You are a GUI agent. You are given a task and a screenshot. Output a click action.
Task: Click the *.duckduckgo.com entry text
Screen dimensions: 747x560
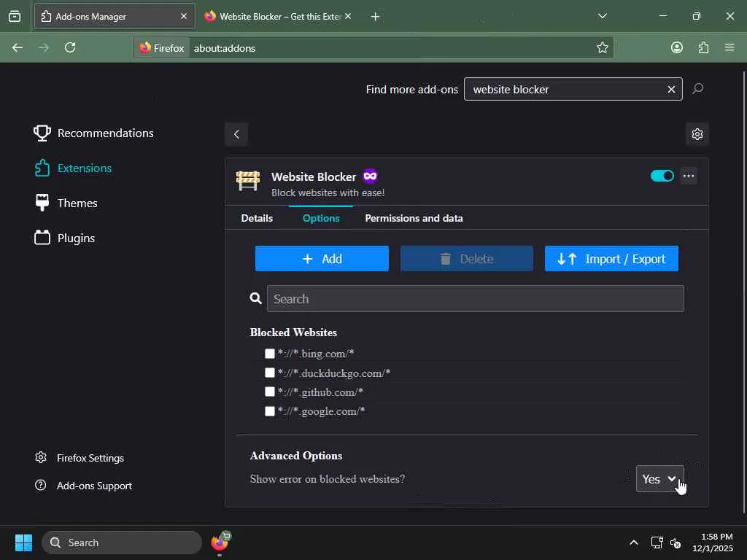pyautogui.click(x=334, y=373)
